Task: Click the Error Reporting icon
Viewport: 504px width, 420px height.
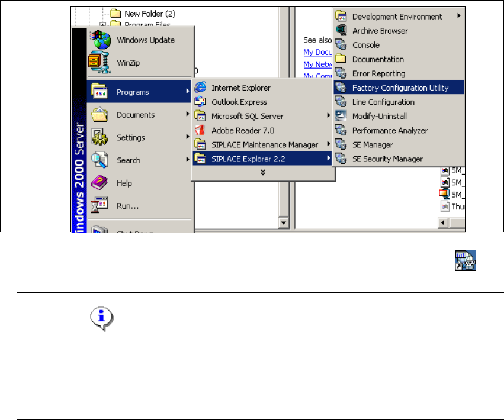Action: click(x=341, y=73)
